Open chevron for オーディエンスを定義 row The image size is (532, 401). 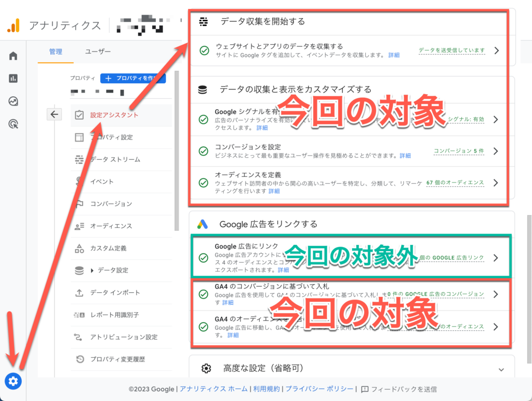coord(496,183)
